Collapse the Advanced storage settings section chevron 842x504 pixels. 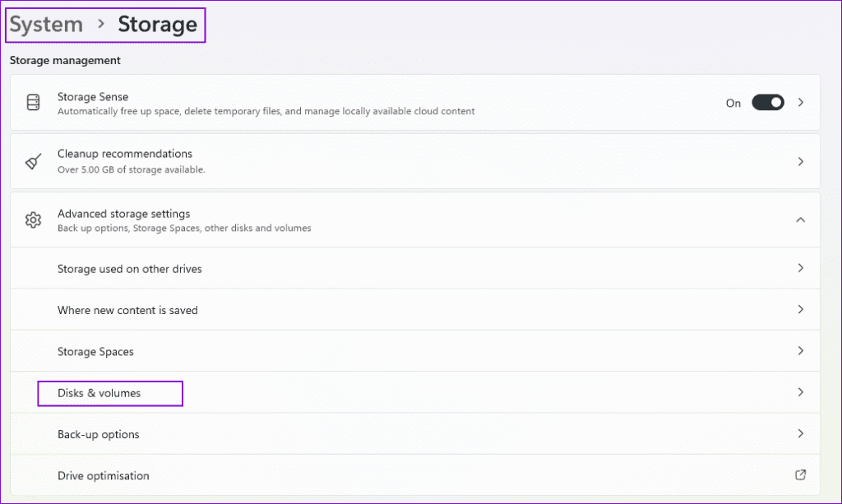pos(800,220)
